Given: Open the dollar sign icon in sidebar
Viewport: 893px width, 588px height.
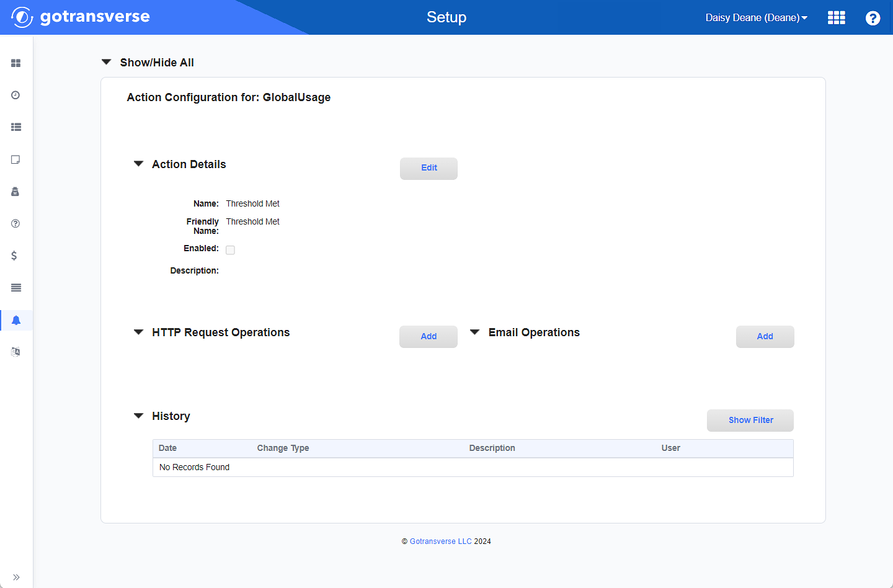Looking at the screenshot, I should click(x=14, y=256).
